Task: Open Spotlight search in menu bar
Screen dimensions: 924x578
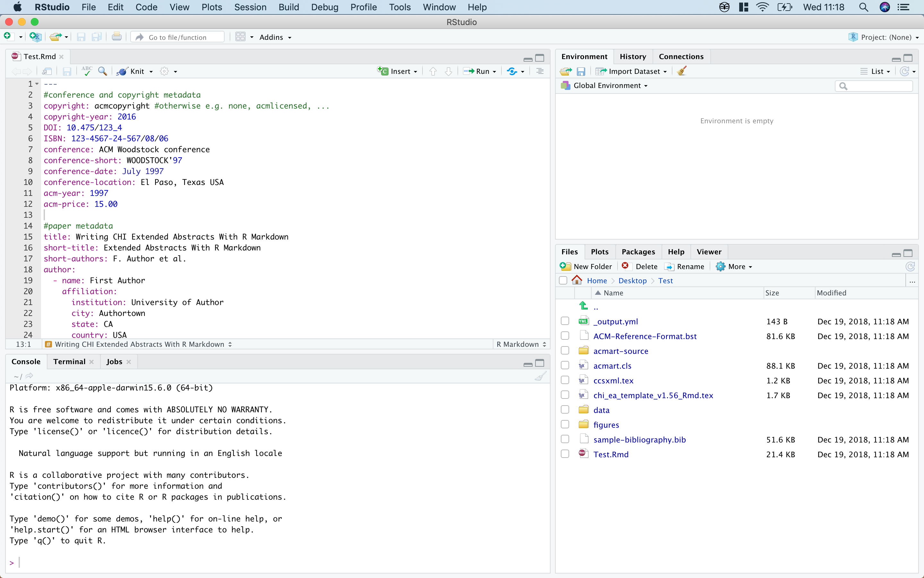Action: click(x=864, y=7)
